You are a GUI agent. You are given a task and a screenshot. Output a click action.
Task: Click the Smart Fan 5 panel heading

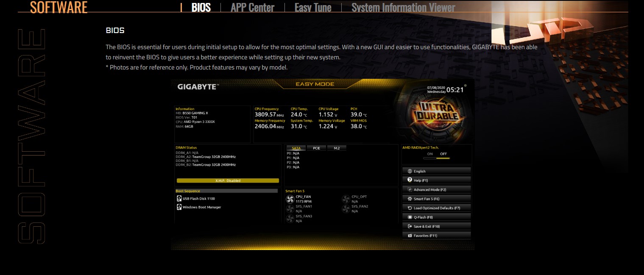[295, 191]
